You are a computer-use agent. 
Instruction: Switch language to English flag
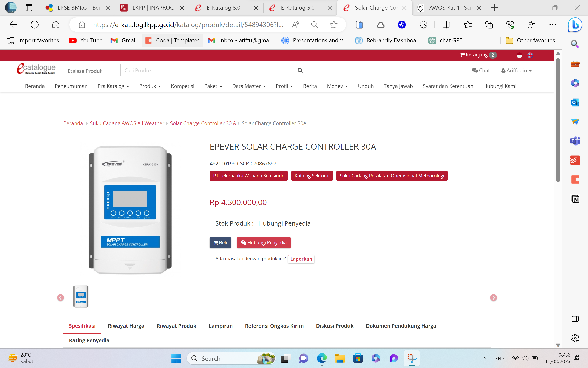click(x=530, y=55)
